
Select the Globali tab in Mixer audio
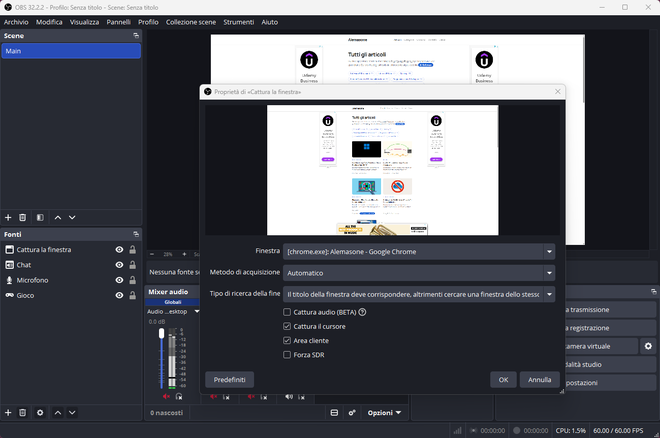click(x=173, y=302)
